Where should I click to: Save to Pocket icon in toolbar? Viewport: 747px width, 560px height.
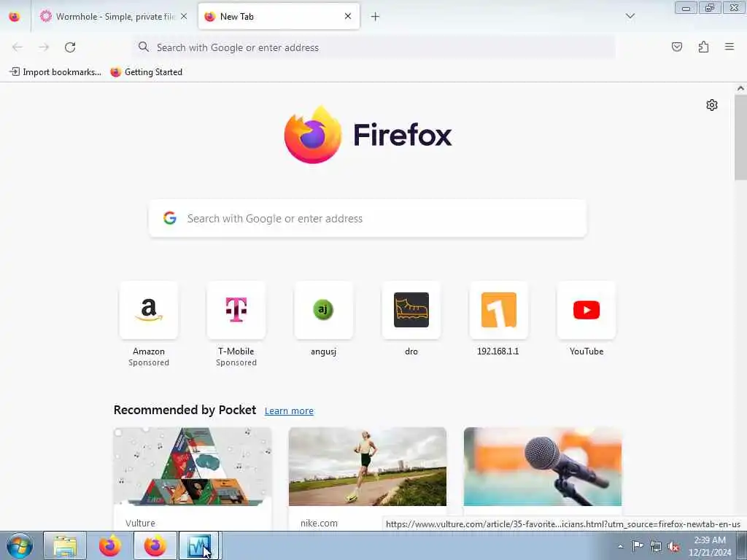pos(676,47)
